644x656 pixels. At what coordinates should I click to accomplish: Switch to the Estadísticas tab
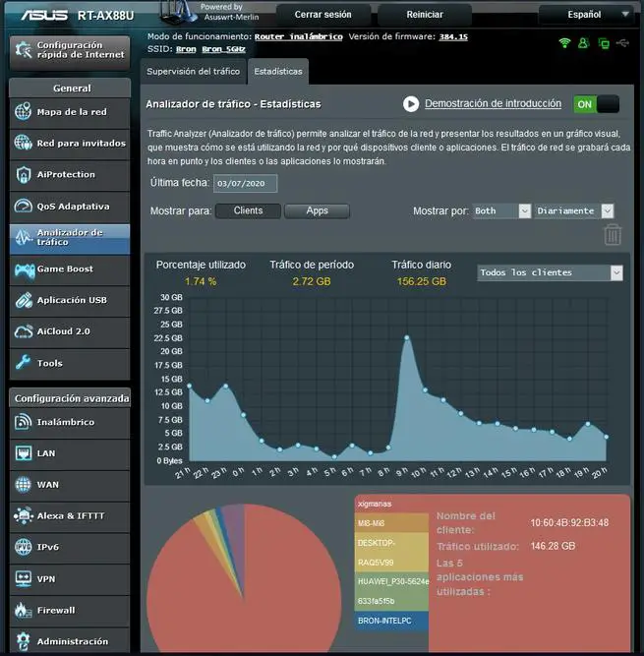point(278,72)
